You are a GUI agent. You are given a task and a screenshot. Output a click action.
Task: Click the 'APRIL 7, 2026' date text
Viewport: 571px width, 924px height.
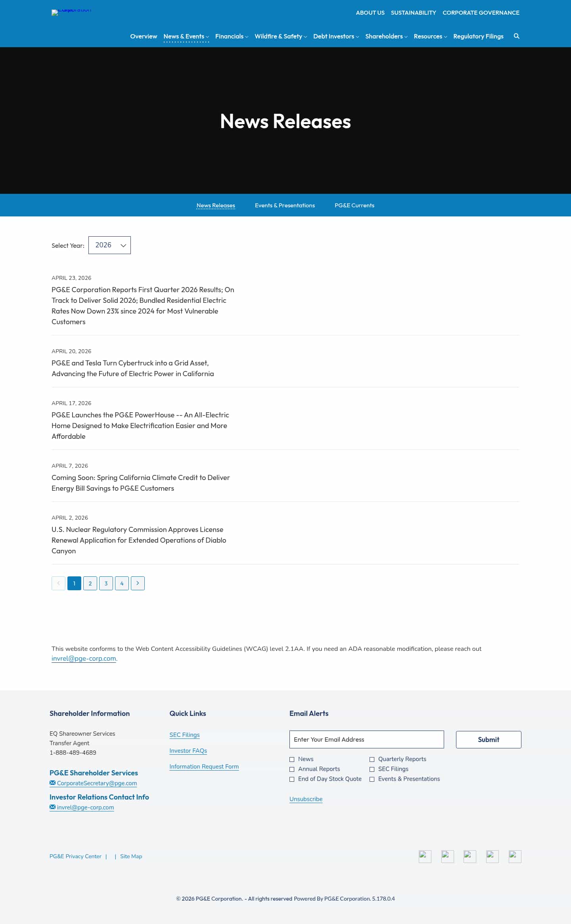pyautogui.click(x=70, y=466)
